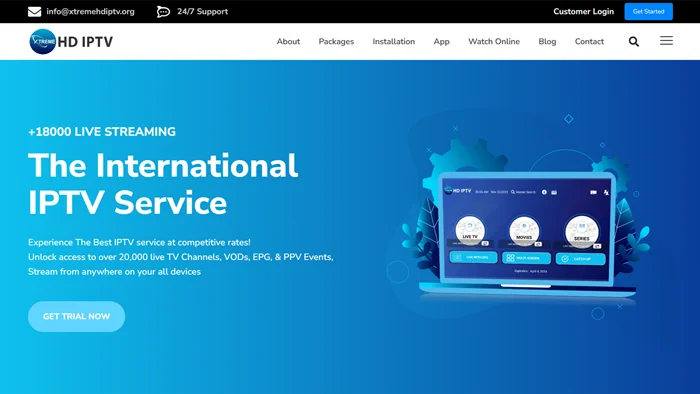
Task: Go to the Blog page
Action: click(x=547, y=41)
